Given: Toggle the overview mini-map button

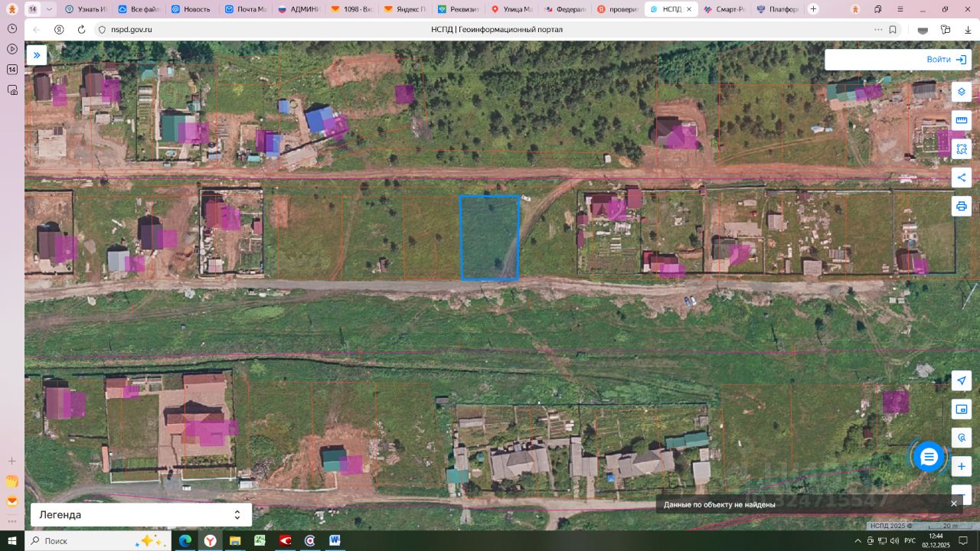Looking at the screenshot, I should tap(962, 409).
